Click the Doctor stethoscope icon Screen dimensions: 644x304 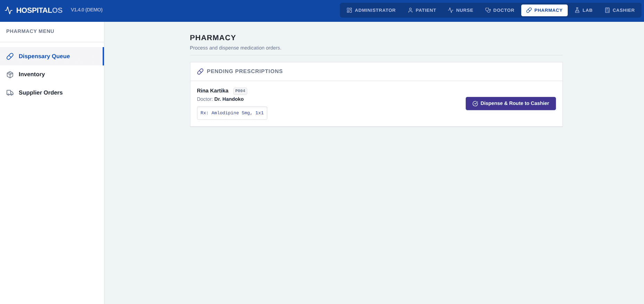point(488,10)
